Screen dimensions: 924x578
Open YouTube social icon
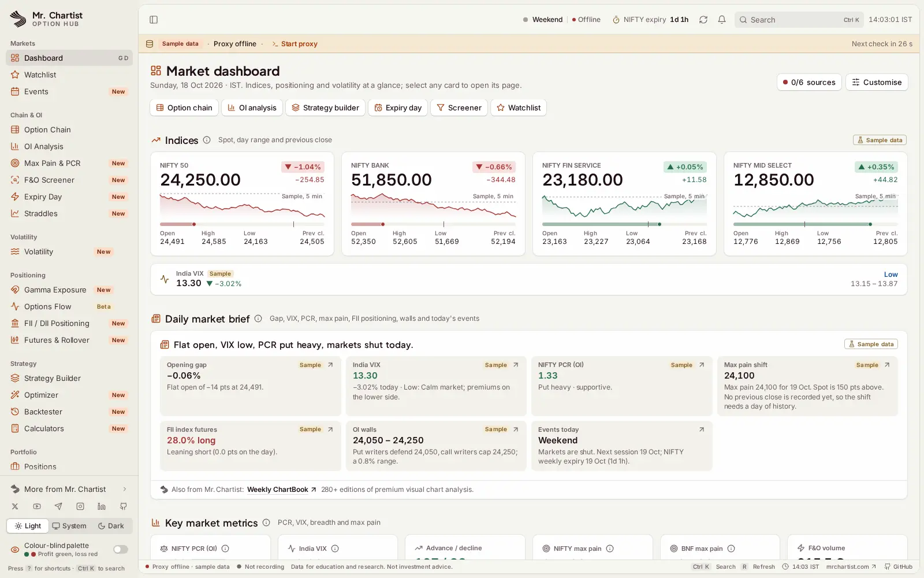(x=37, y=506)
